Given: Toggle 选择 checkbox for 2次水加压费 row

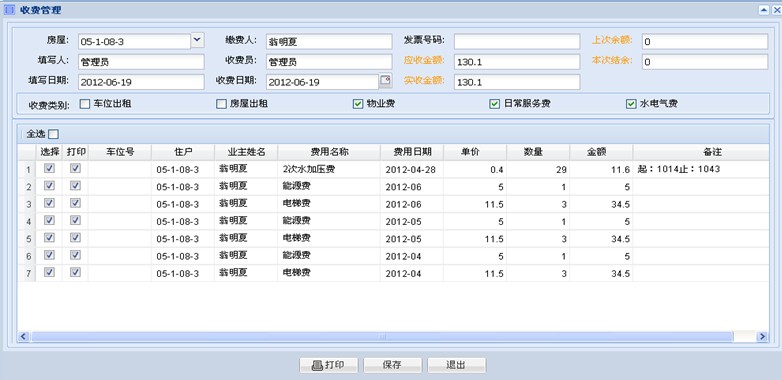Looking at the screenshot, I should 49,169.
